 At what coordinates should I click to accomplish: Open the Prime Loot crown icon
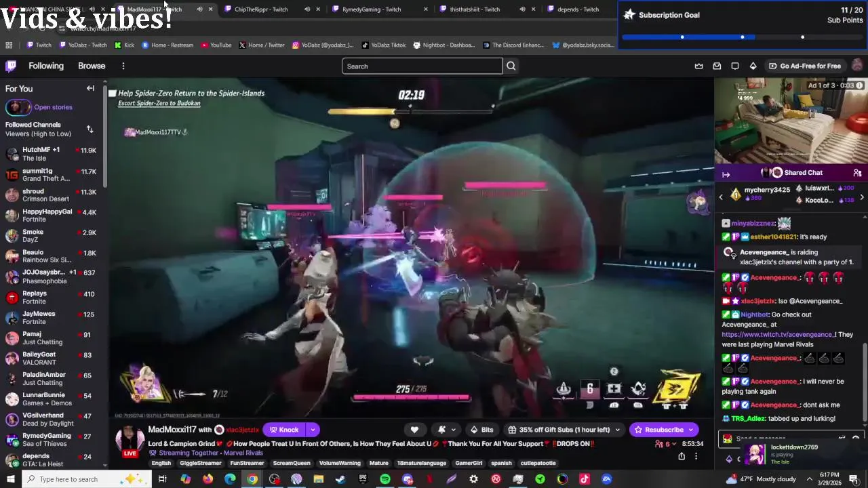699,66
